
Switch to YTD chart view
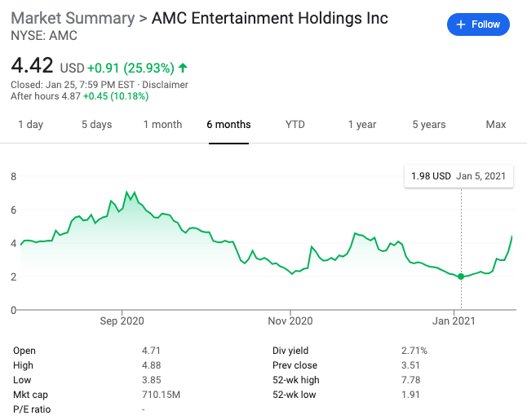294,125
